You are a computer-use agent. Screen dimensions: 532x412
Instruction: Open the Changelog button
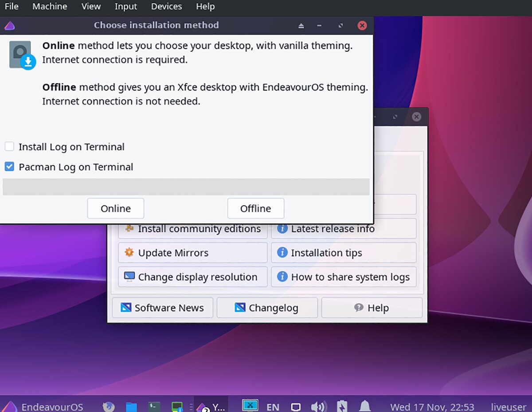pyautogui.click(x=267, y=308)
